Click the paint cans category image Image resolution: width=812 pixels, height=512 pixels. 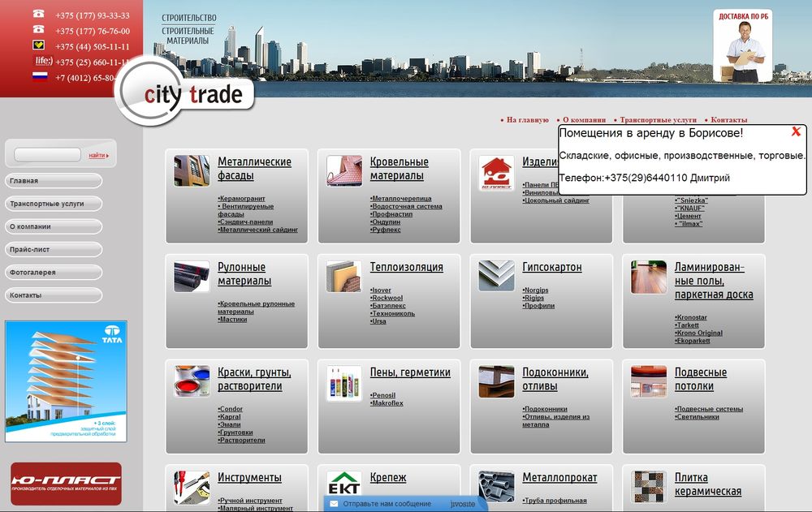point(192,381)
